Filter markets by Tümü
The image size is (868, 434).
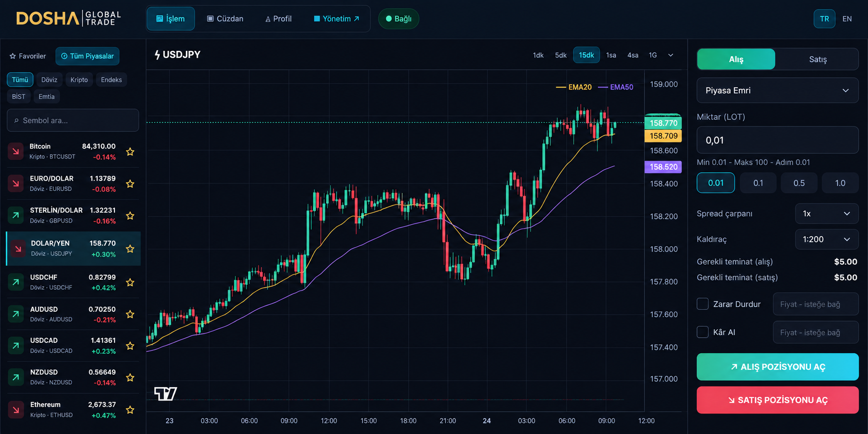pyautogui.click(x=20, y=80)
